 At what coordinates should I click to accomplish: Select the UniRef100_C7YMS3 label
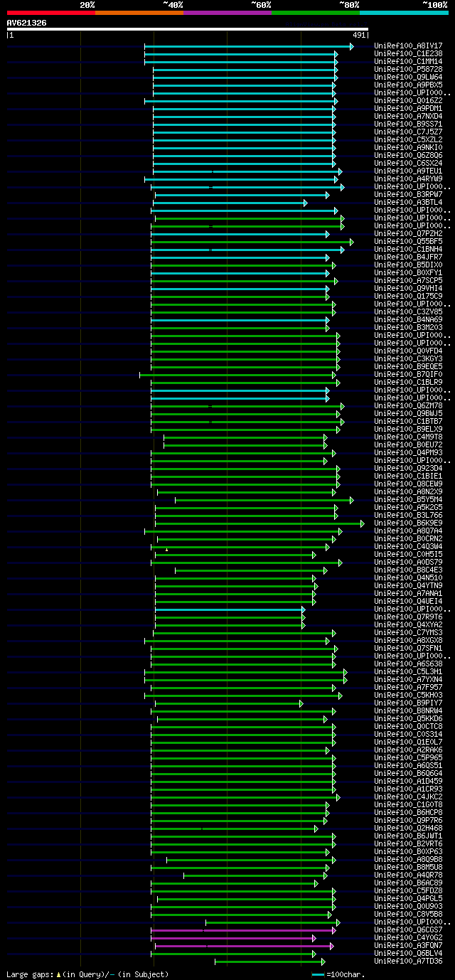tap(408, 632)
